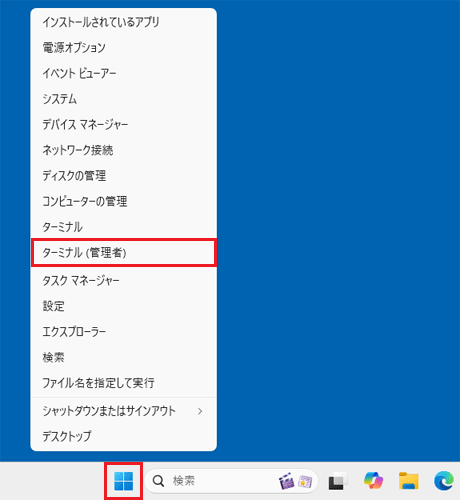Open File Explorer folder icon on taskbar
This screenshot has height=500, width=460.
click(x=409, y=481)
